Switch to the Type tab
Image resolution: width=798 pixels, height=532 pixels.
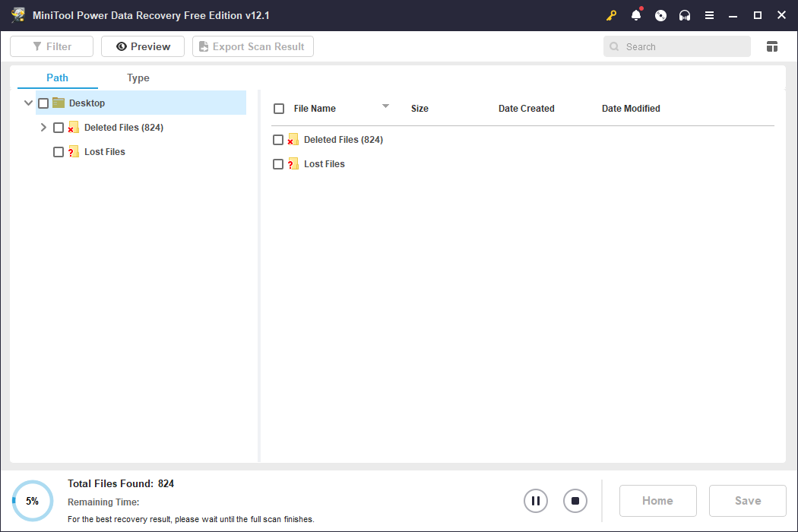coord(138,78)
